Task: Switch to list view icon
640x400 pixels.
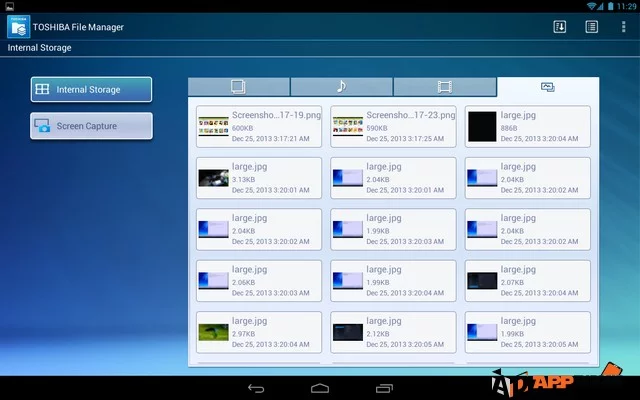Action: point(591,27)
